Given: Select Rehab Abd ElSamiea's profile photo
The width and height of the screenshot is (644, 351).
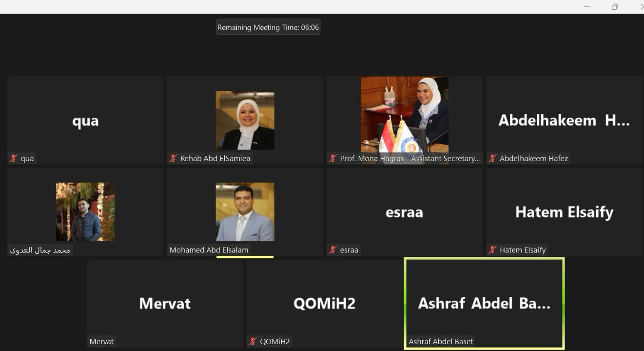Looking at the screenshot, I should [x=245, y=121].
